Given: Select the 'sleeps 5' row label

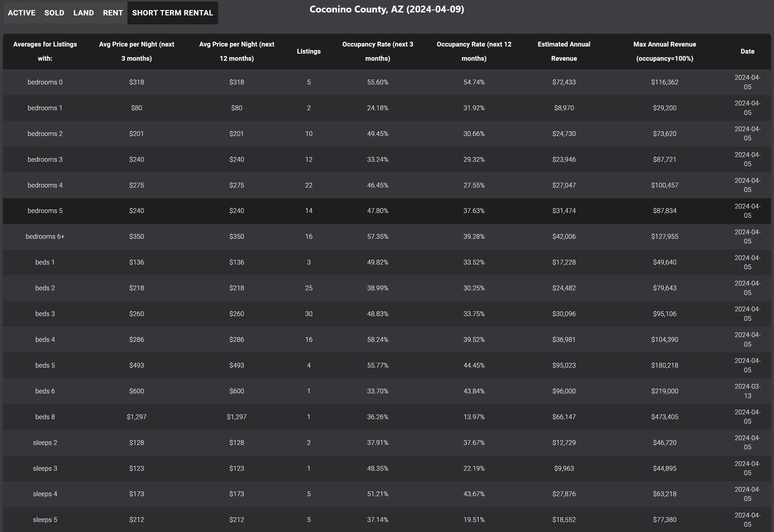Looking at the screenshot, I should (x=45, y=520).
